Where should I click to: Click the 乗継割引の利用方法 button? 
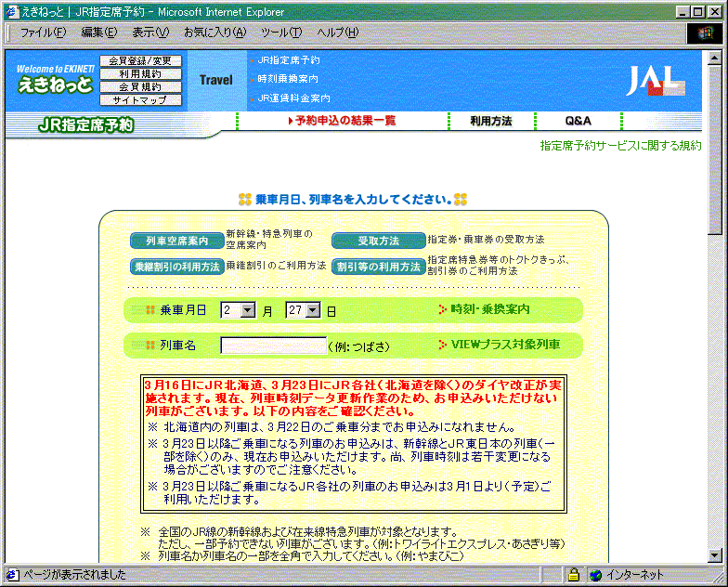(x=176, y=267)
